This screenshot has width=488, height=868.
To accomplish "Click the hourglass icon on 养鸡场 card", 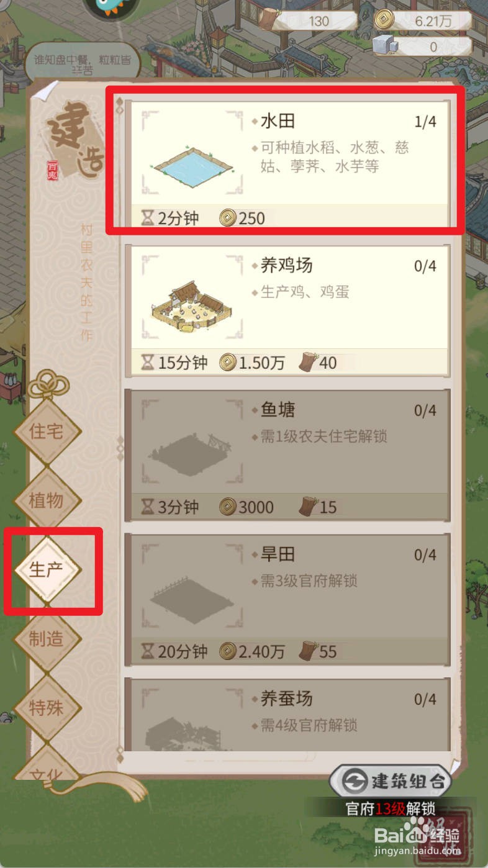I will (x=147, y=363).
